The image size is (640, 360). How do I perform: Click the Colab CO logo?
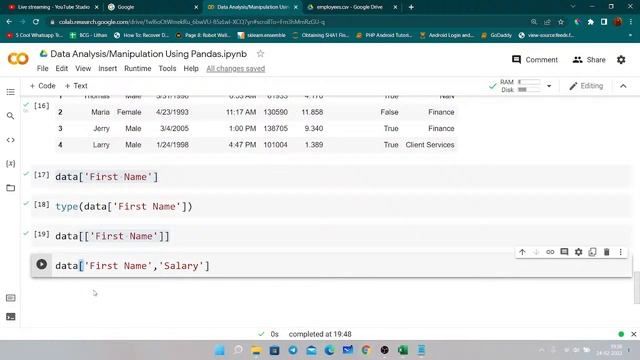click(18, 59)
